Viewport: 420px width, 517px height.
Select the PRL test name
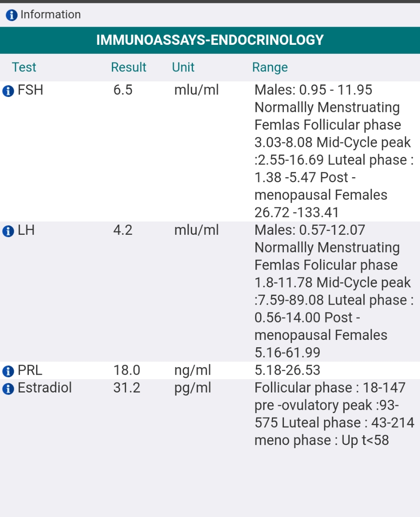tap(30, 370)
